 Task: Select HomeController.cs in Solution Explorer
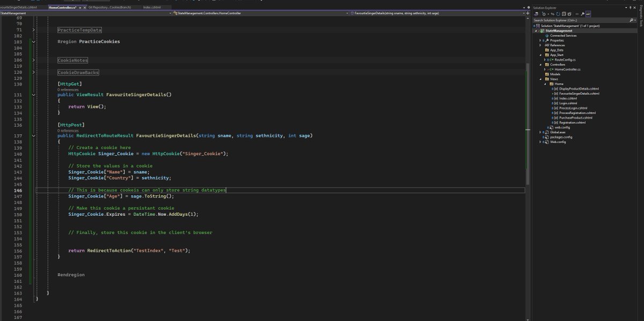click(x=568, y=69)
